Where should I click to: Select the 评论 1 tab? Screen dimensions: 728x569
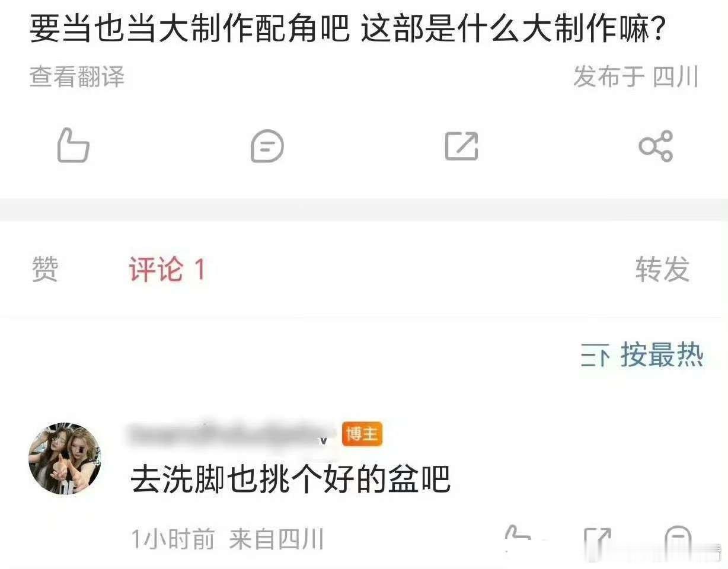[167, 270]
